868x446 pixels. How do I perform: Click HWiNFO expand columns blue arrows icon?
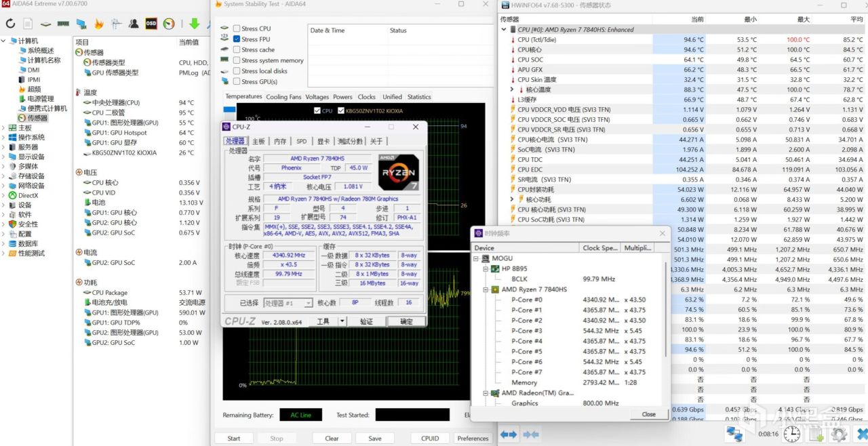click(x=509, y=434)
